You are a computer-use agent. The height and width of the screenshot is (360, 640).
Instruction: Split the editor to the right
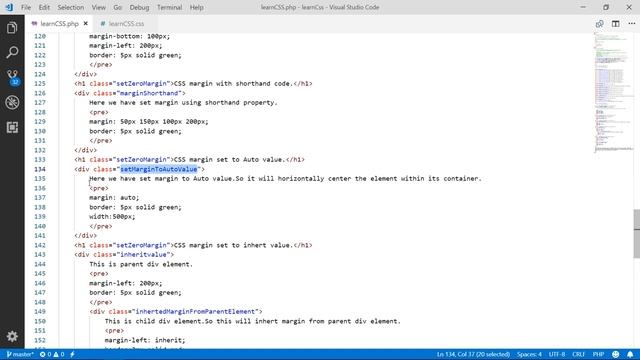[x=616, y=24]
